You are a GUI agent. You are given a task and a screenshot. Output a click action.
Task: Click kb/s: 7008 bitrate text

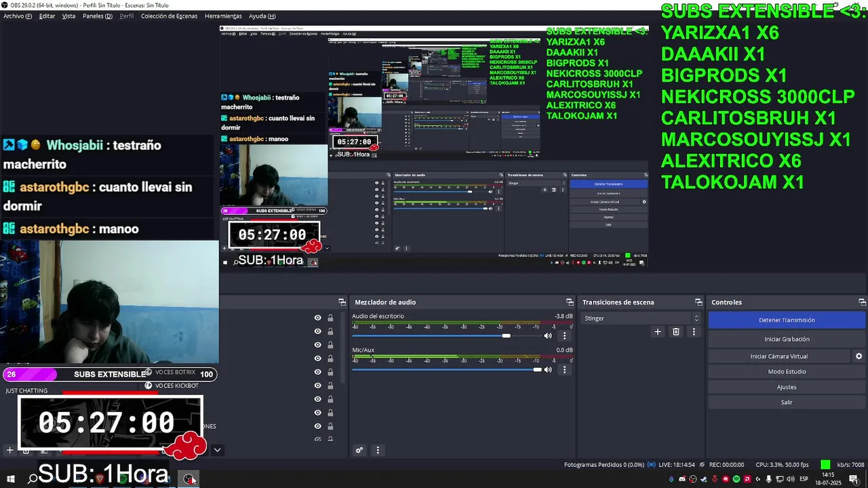pos(850,465)
